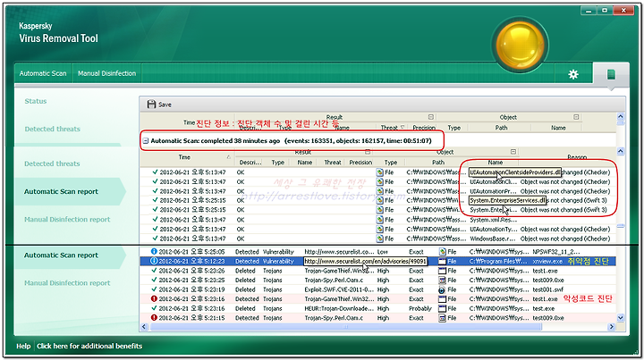Click the horizontal scrollbar thumb
This screenshot has width=644, height=360.
(346, 327)
